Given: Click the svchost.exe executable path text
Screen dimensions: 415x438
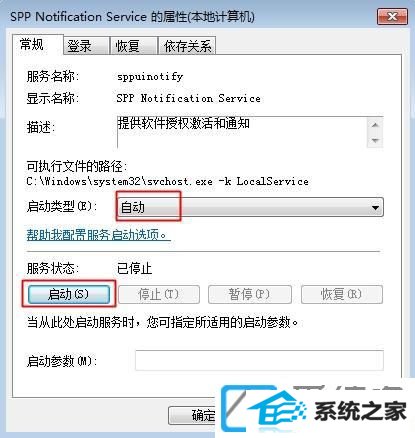Looking at the screenshot, I should [167, 182].
